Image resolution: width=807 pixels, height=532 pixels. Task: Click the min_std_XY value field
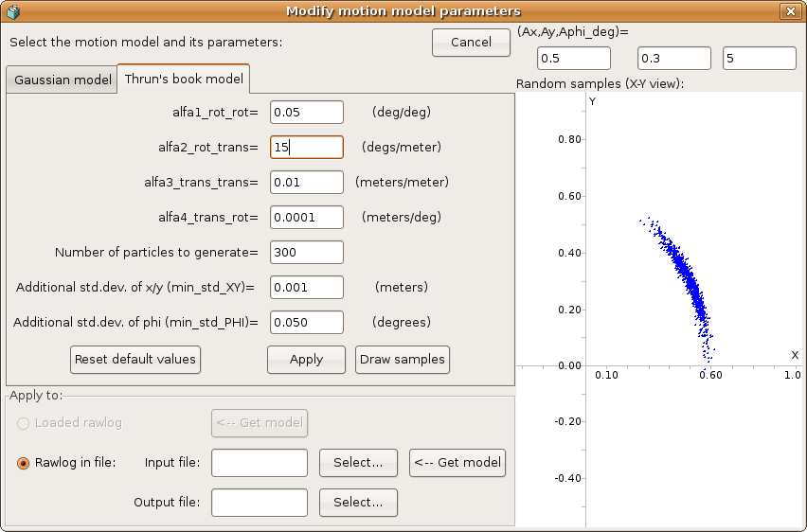coord(306,287)
